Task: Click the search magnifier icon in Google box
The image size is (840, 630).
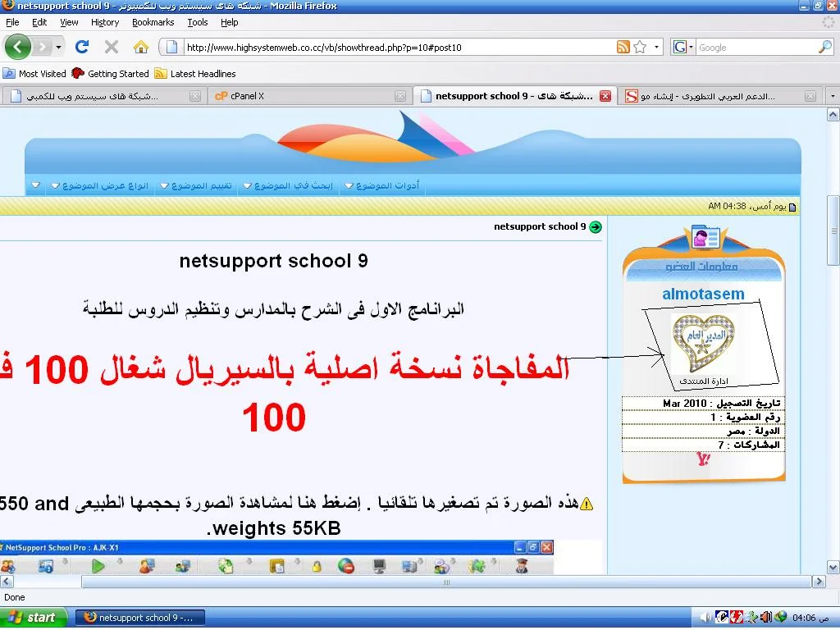Action: [x=824, y=47]
